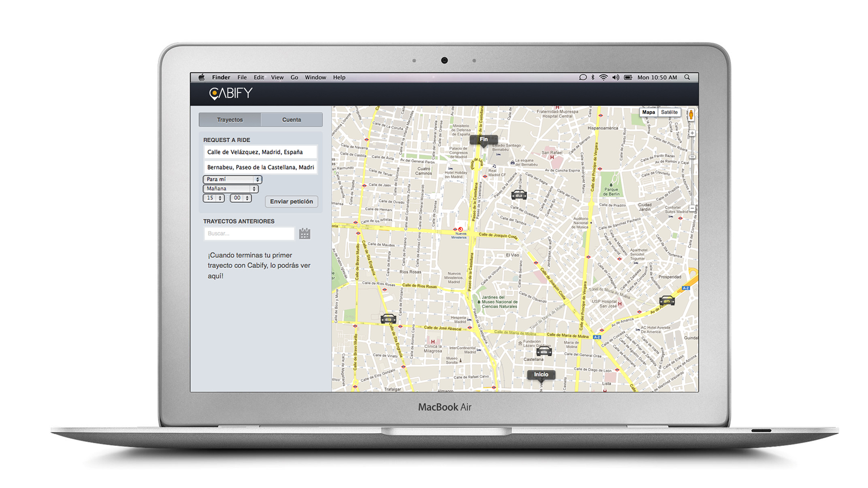The image size is (868, 488).
Task: Click the Hotel Holiday Inn Madrid icon
Action: pyautogui.click(x=450, y=168)
